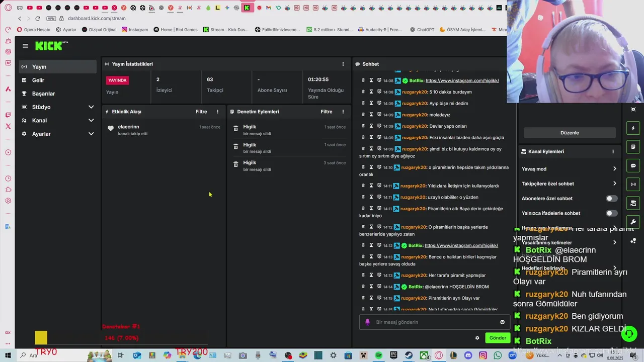Reload the dashboard page
The image size is (644, 362).
pos(37,19)
